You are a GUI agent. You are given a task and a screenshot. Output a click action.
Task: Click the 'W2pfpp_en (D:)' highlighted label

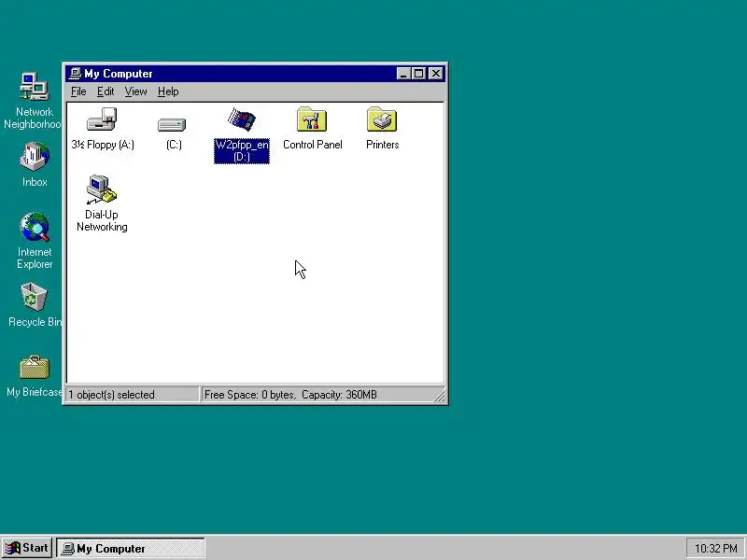click(x=242, y=151)
